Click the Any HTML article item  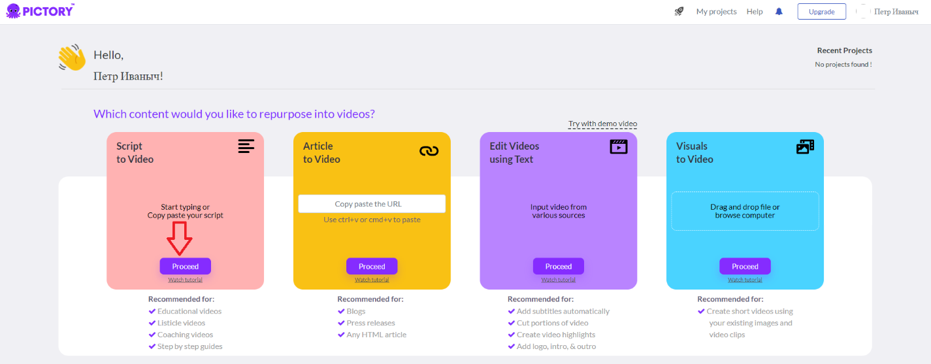(x=376, y=334)
